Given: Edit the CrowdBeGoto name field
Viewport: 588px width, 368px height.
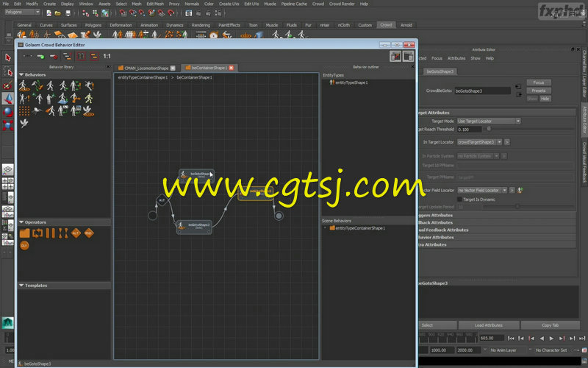Looking at the screenshot, I should tap(483, 91).
